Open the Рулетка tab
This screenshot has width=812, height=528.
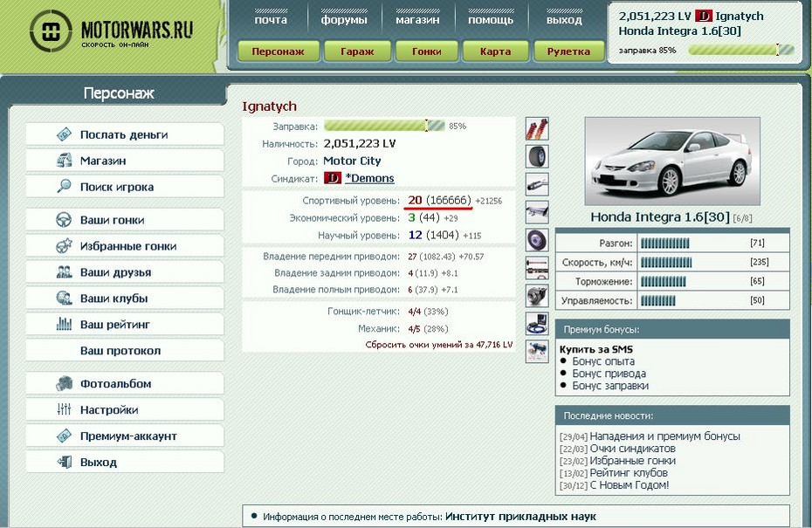568,51
